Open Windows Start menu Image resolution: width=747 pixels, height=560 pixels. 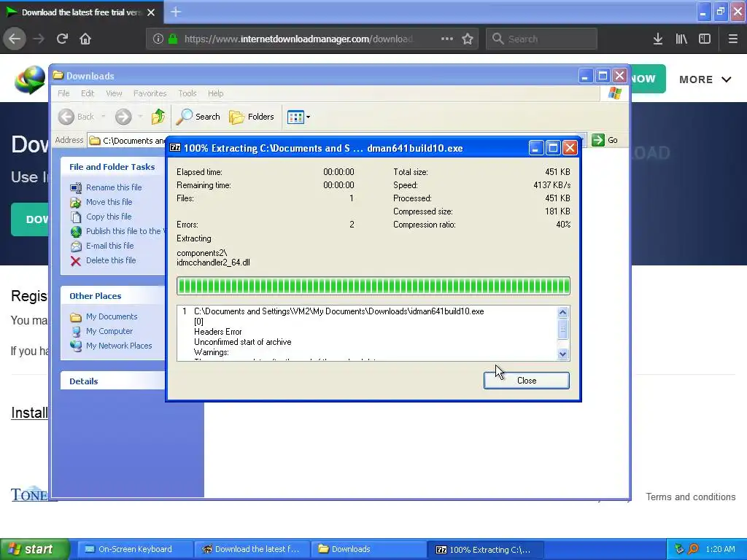[35, 549]
